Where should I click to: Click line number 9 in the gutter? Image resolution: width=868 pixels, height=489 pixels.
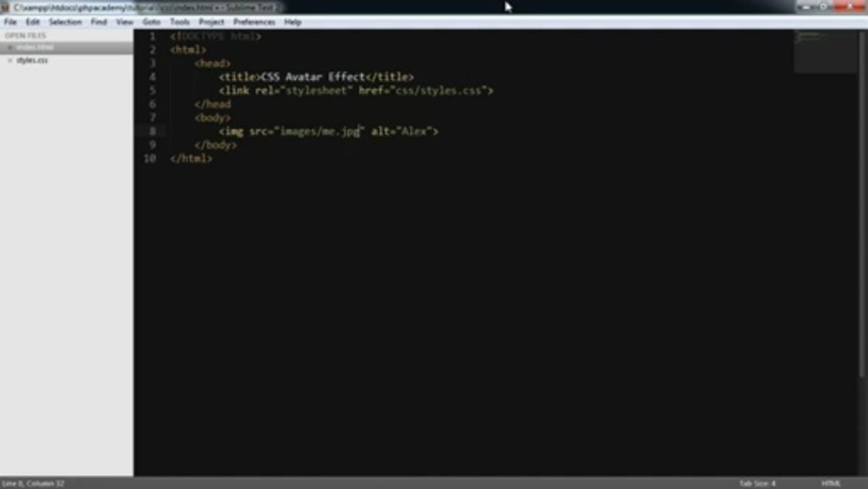[x=153, y=145]
